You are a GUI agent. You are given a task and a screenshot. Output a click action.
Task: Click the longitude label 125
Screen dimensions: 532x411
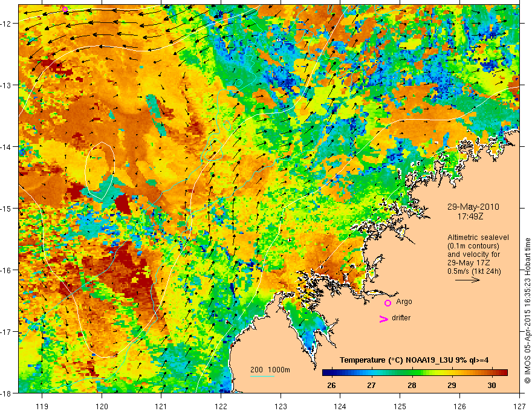tap(400, 406)
